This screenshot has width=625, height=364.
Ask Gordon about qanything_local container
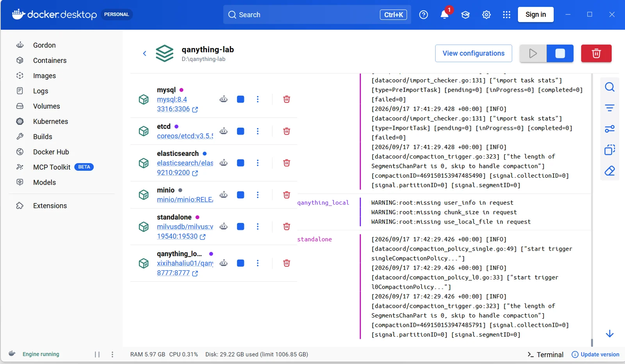pos(223,263)
